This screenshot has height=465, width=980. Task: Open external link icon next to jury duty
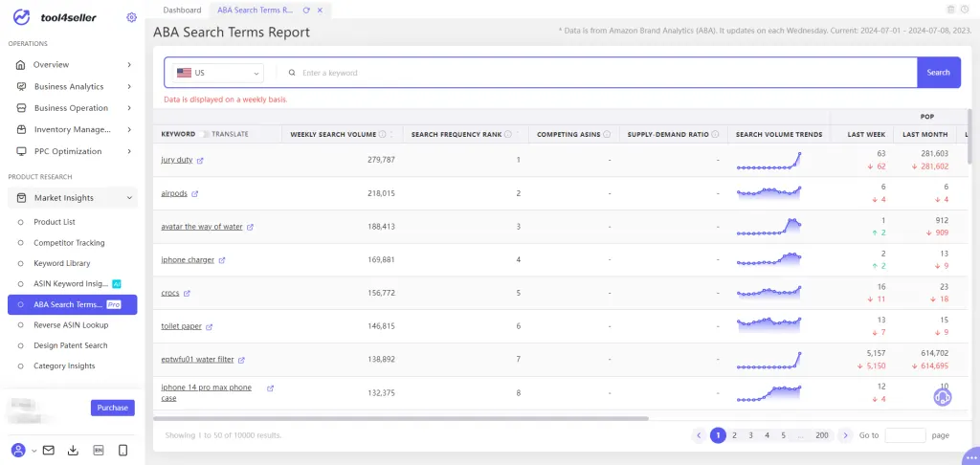200,161
